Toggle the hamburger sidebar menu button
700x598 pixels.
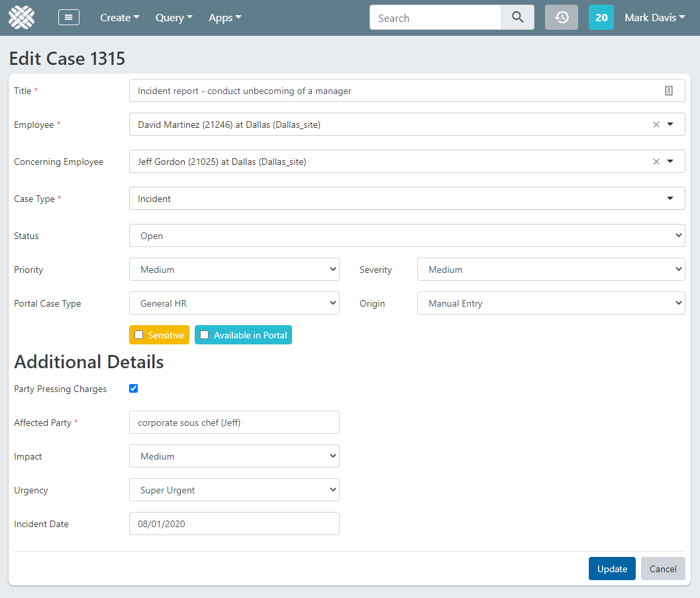pos(69,18)
